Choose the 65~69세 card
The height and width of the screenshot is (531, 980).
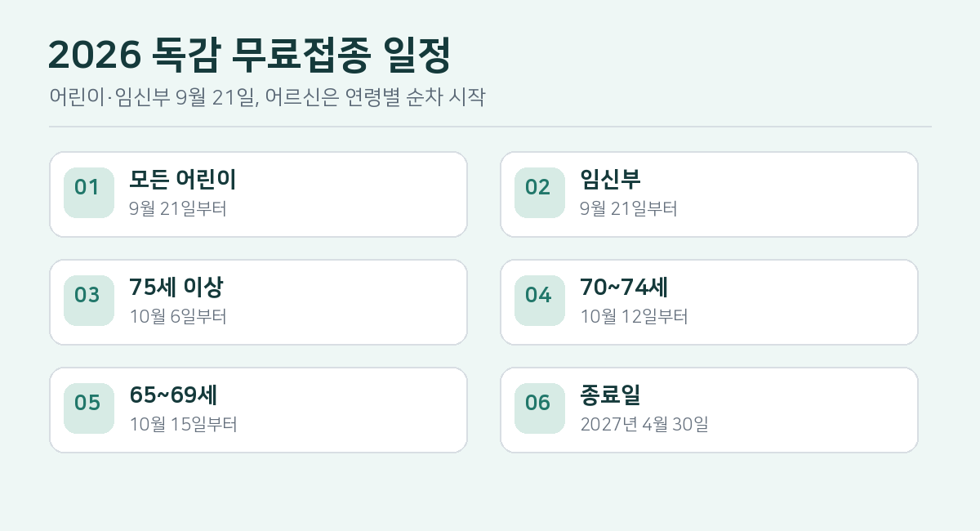[258, 410]
